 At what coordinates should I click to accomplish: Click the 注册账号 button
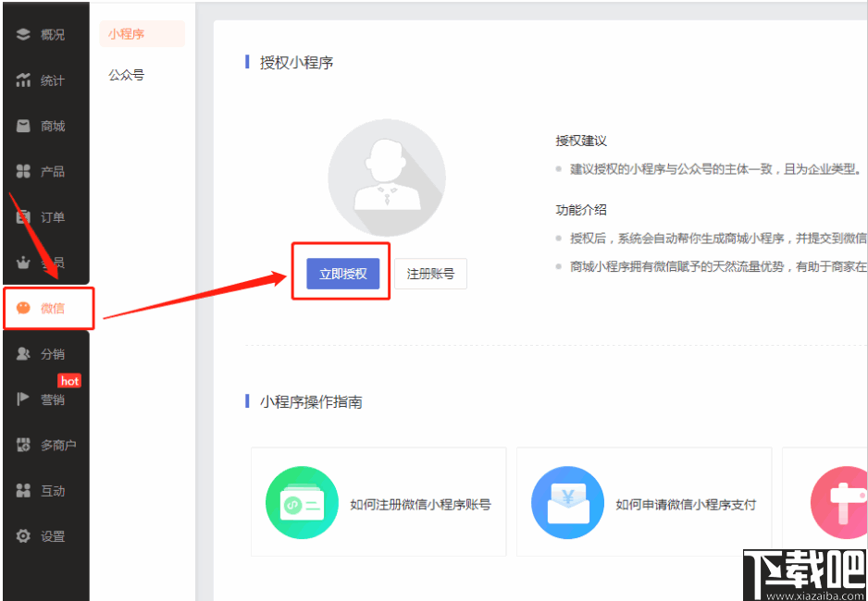click(x=430, y=273)
